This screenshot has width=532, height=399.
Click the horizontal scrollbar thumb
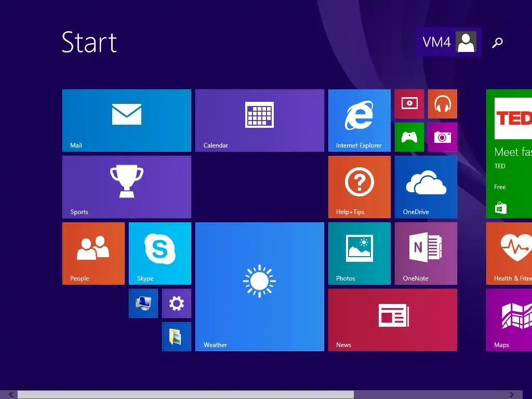click(185, 395)
